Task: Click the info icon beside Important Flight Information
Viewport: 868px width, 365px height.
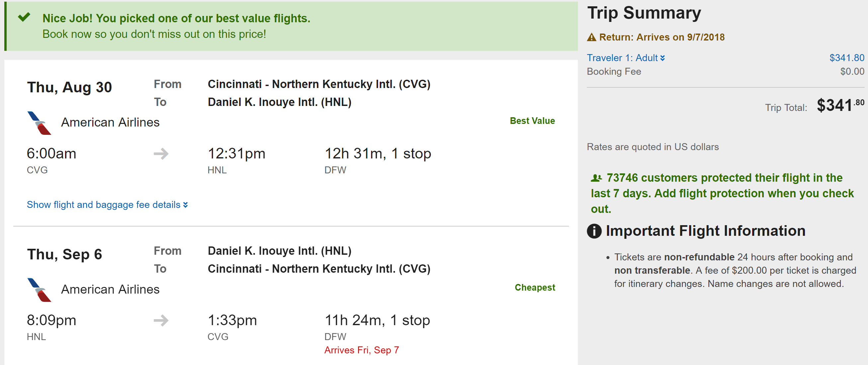Action: (x=594, y=231)
